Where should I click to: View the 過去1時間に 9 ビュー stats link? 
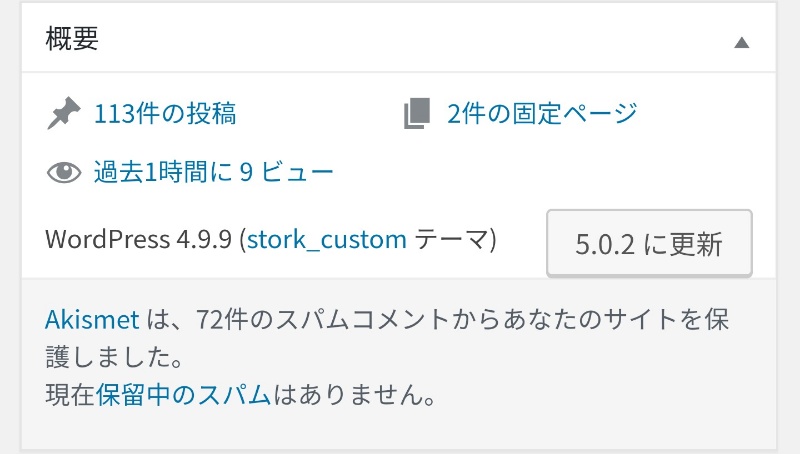213,173
